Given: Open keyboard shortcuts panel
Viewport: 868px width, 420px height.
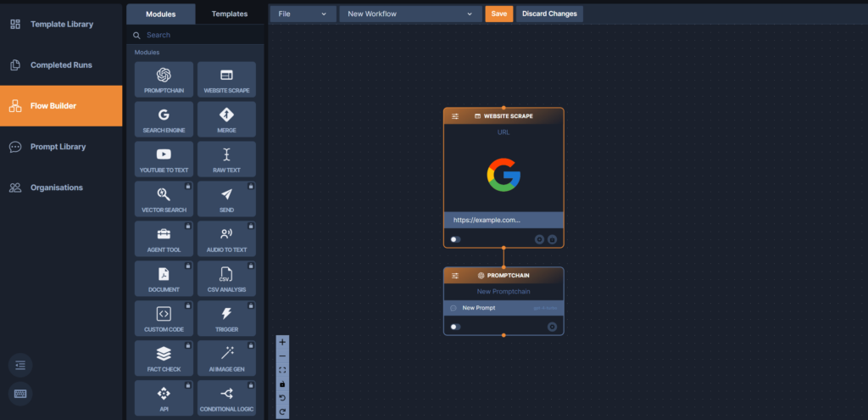Looking at the screenshot, I should point(20,394).
